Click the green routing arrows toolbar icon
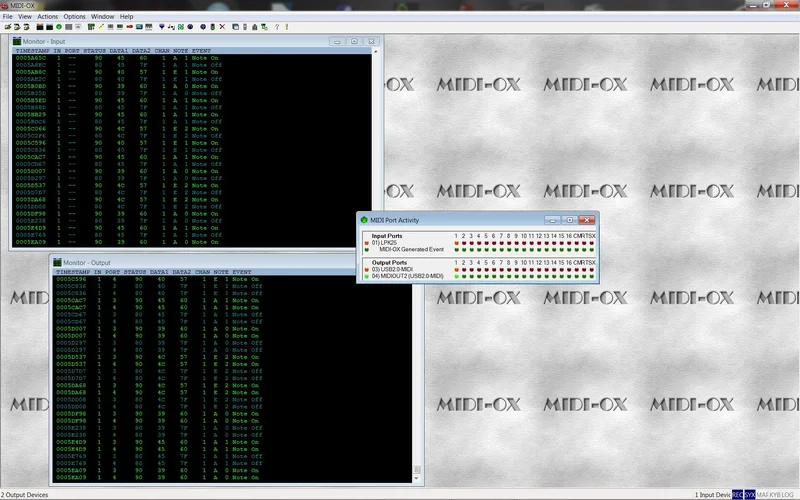This screenshot has height=500, width=800. [181, 27]
